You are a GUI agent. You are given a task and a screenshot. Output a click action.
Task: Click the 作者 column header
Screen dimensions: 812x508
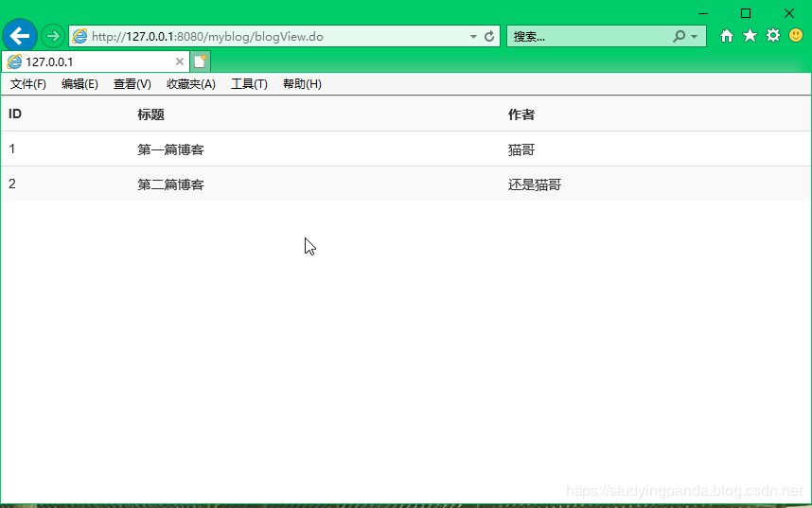[521, 114]
